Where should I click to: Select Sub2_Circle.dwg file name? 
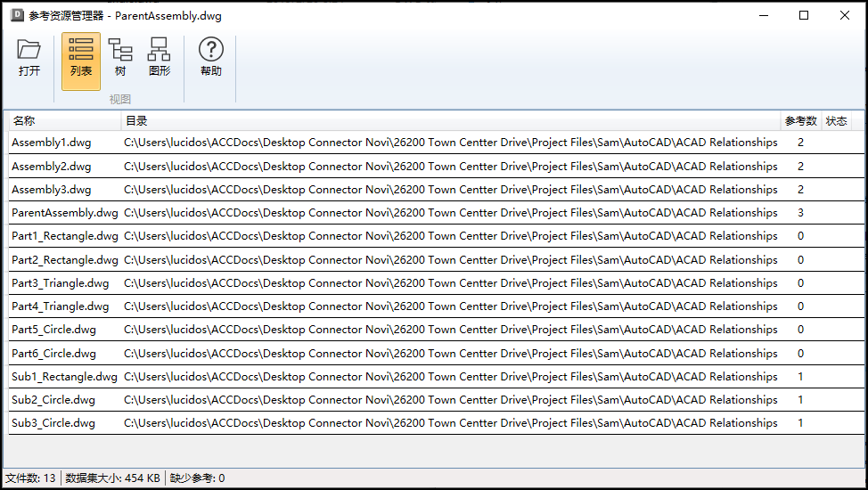click(x=53, y=400)
